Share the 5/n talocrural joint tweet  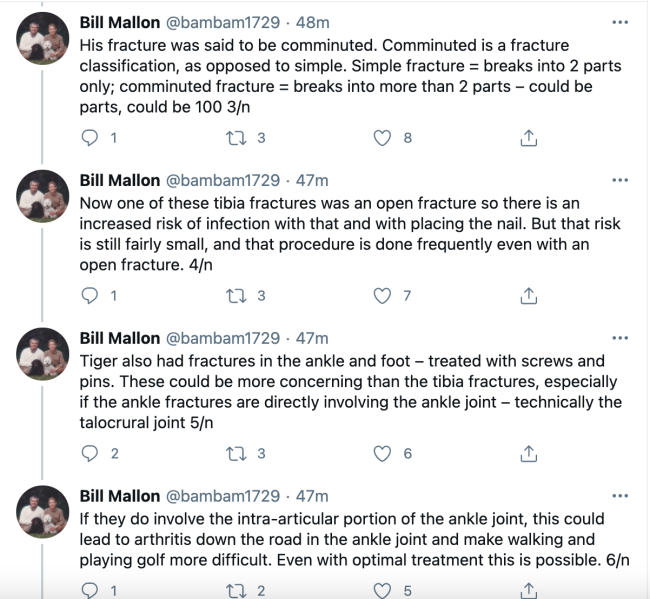(x=530, y=453)
